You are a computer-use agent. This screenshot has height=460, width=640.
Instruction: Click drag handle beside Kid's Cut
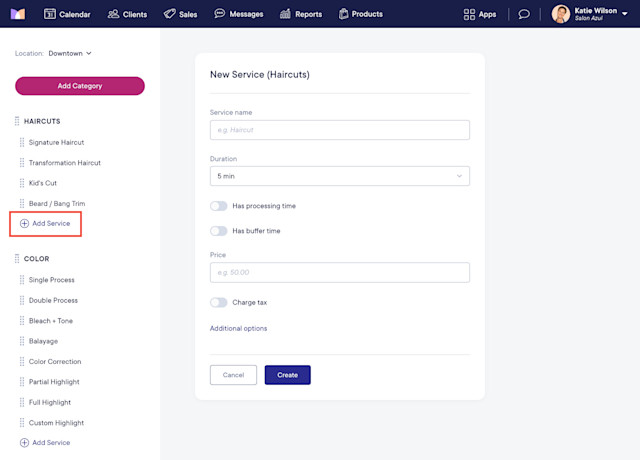pos(22,183)
